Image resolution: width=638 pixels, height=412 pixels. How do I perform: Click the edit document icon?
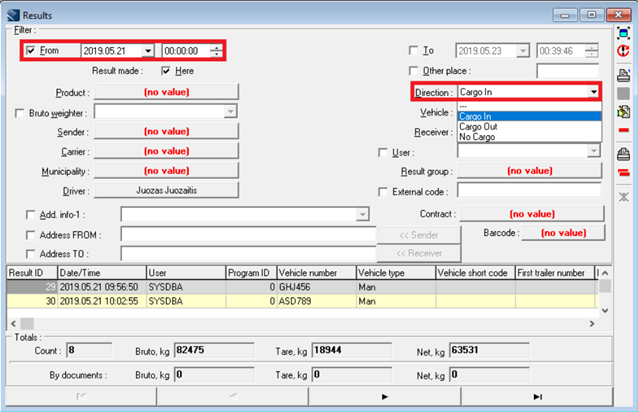point(623,112)
